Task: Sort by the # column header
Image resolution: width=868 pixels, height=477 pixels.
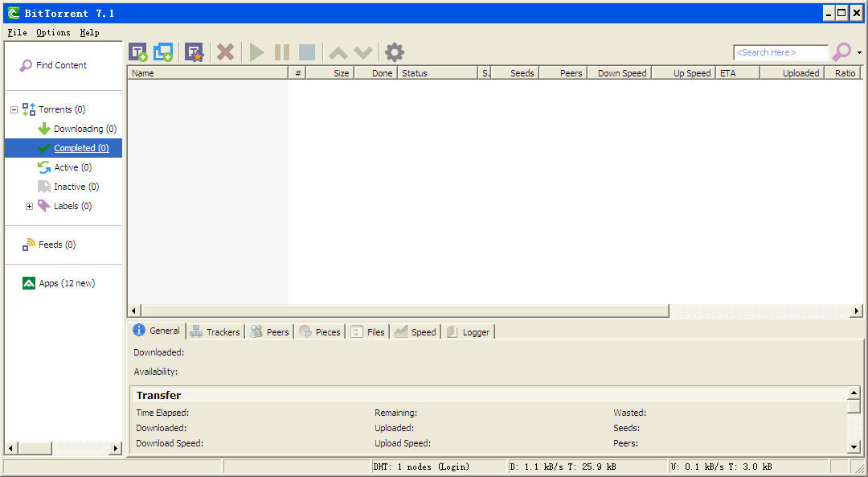Action: [x=297, y=73]
